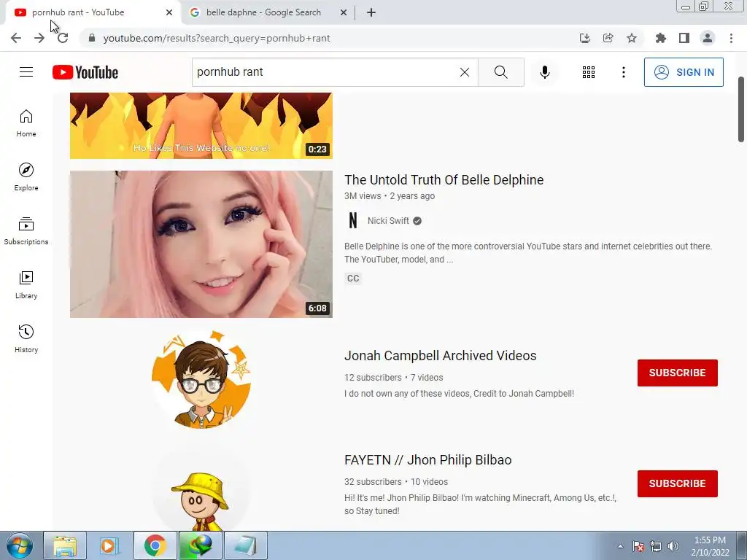Click the SIGN IN button
Screen dimensions: 747x560
(684, 72)
